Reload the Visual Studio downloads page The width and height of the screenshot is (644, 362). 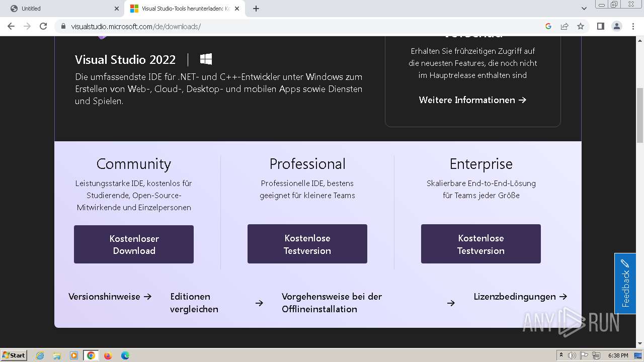click(x=43, y=26)
